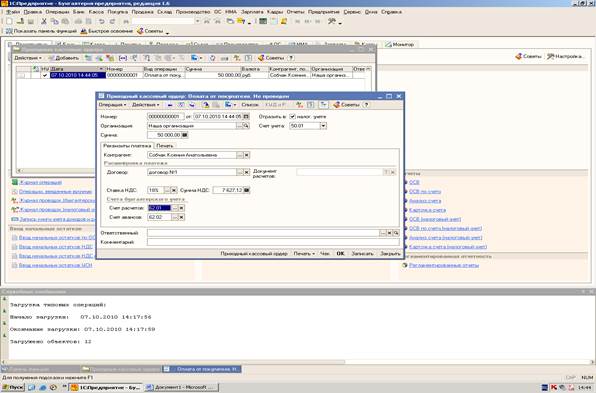Click the calendar icon next to document date
596x393 pixels.
click(246, 116)
